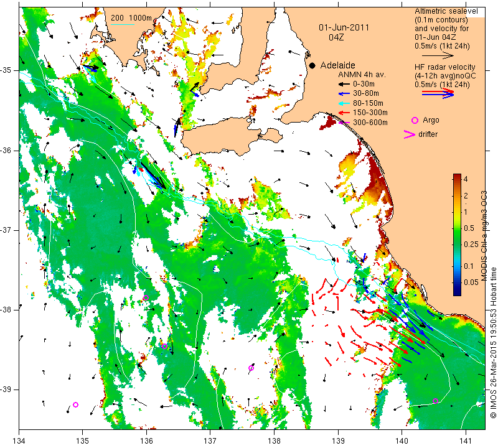
Task: Click the drifter legend magenta chevron
Action: (410, 134)
